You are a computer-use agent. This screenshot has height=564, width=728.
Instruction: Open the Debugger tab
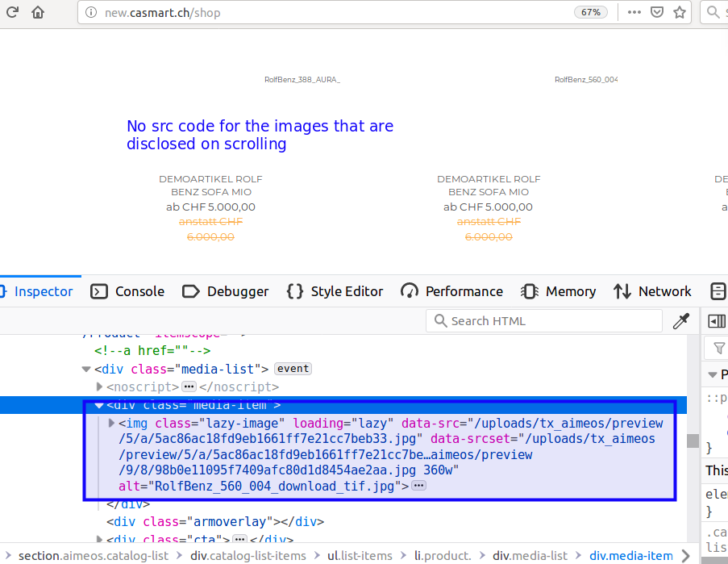pyautogui.click(x=226, y=291)
